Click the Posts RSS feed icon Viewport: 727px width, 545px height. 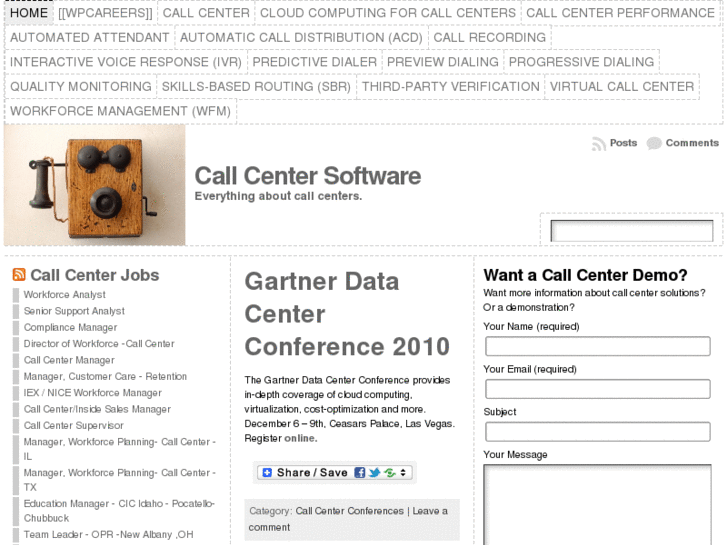[599, 144]
